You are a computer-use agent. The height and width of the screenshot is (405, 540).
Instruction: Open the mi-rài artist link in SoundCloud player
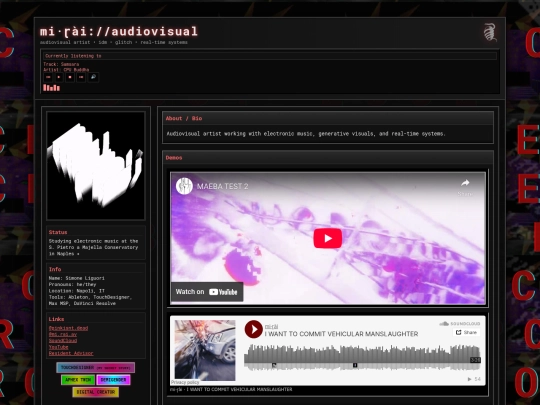click(271, 326)
